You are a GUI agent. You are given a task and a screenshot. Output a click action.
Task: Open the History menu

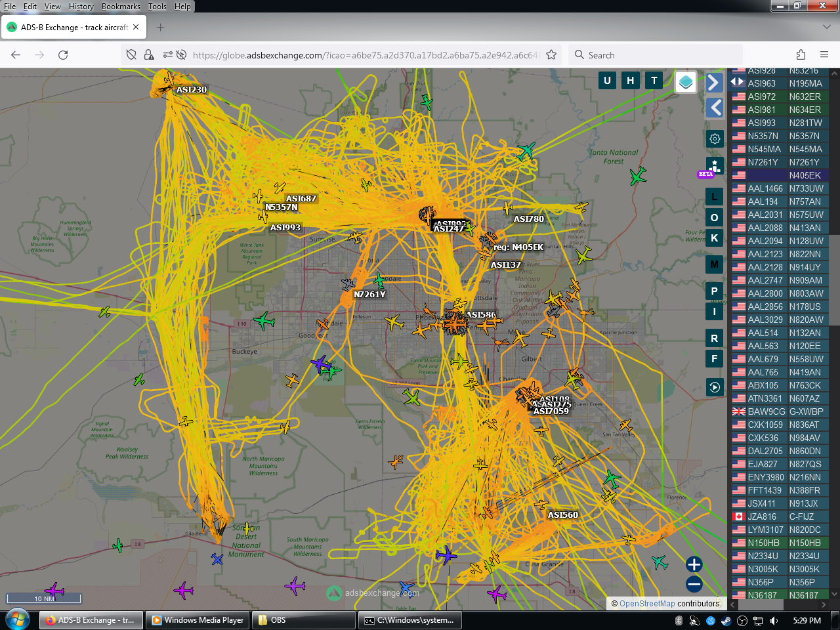pyautogui.click(x=81, y=7)
